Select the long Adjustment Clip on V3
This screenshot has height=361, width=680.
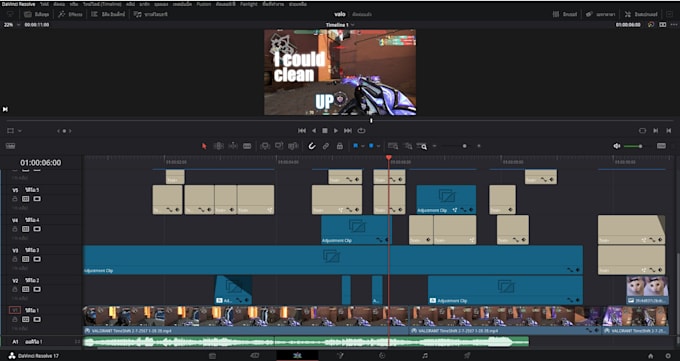point(333,260)
